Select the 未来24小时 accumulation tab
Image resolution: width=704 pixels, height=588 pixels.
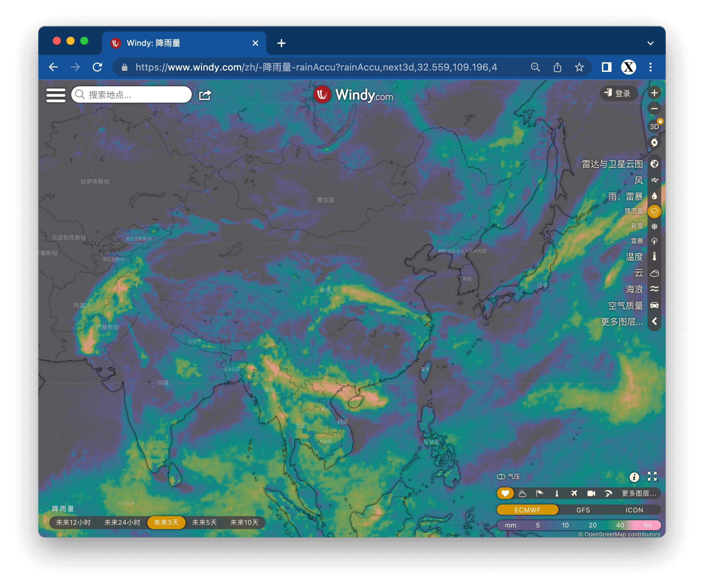(122, 522)
